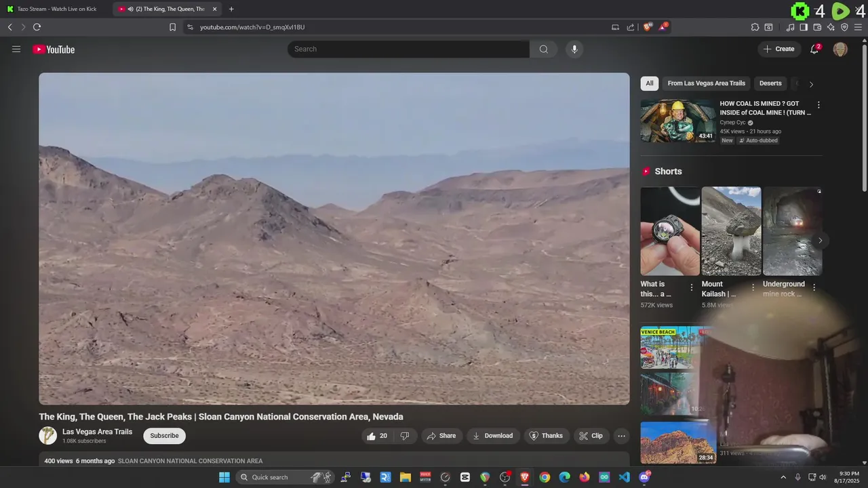The height and width of the screenshot is (488, 868).
Task: Open the YouTube notifications bell
Action: 814,49
